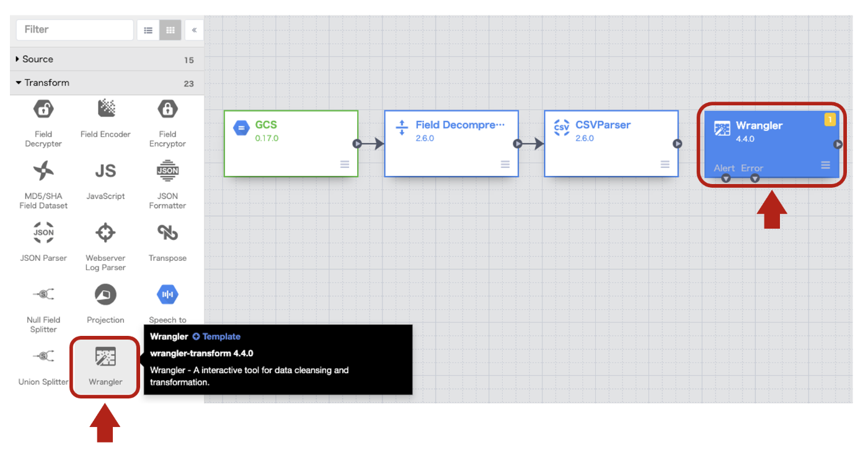Click the plugin Filter search field
The height and width of the screenshot is (453, 868).
point(75,30)
